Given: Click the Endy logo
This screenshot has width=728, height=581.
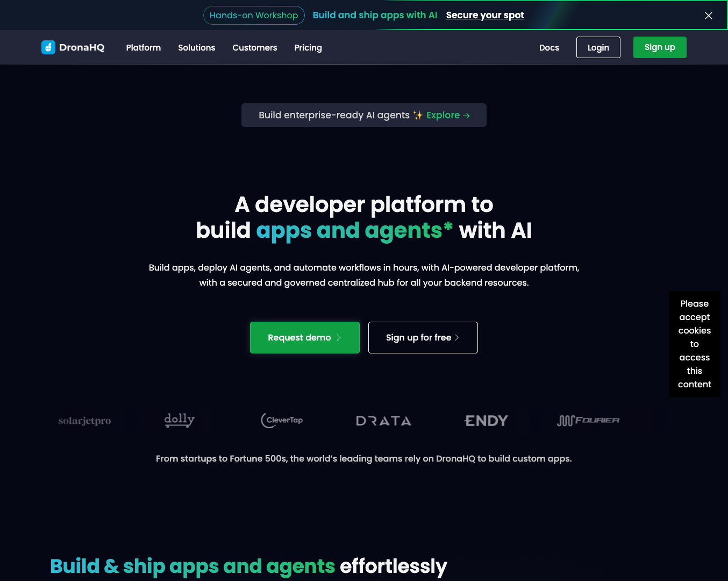Looking at the screenshot, I should coord(486,421).
